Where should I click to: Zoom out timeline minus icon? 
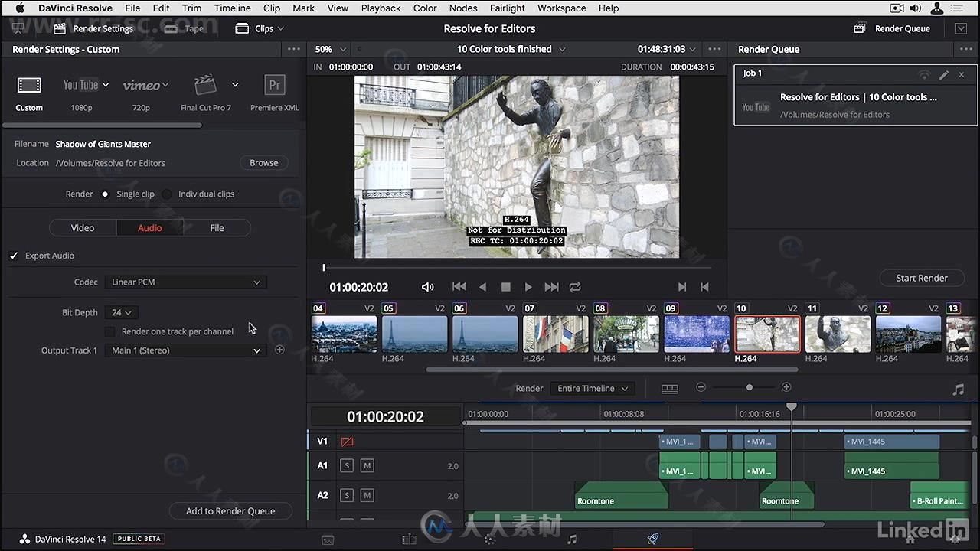pyautogui.click(x=701, y=387)
